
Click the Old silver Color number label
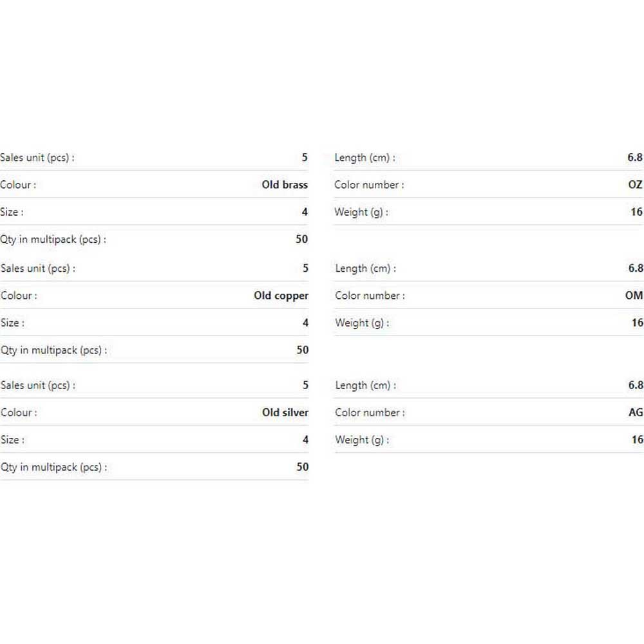click(x=370, y=413)
